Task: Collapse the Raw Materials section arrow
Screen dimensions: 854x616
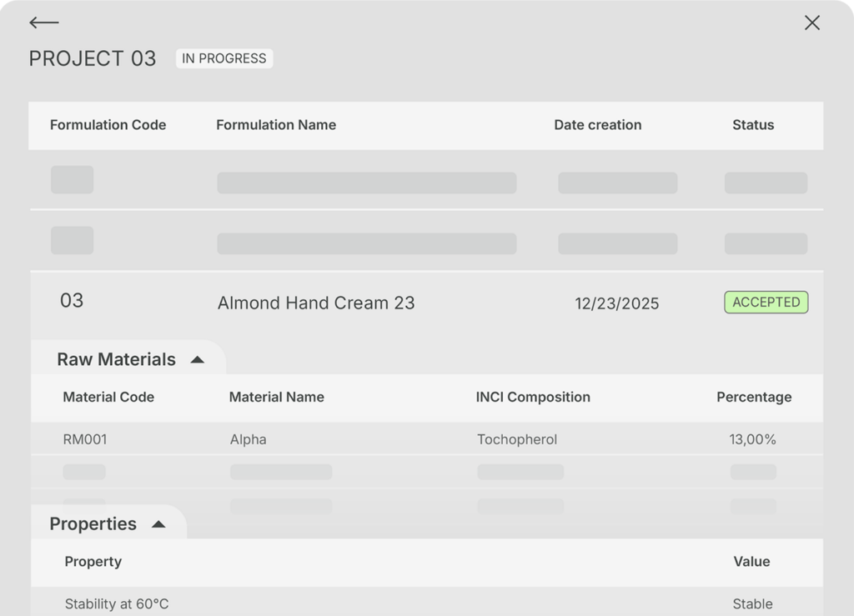Action: 197,360
